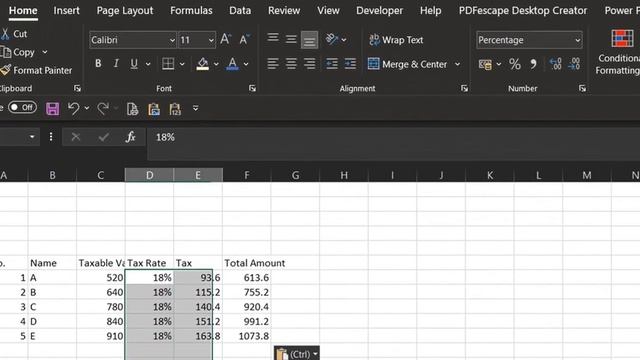Open Underline style arrow

148,64
